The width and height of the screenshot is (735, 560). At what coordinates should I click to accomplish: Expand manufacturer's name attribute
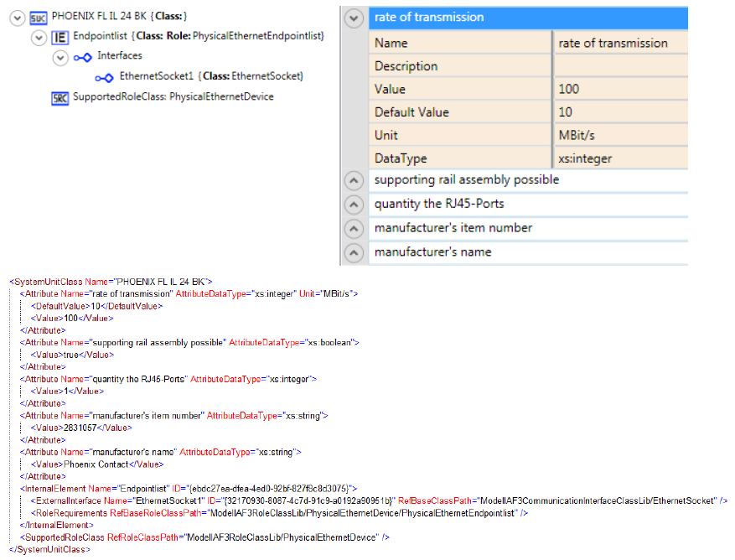coord(355,252)
